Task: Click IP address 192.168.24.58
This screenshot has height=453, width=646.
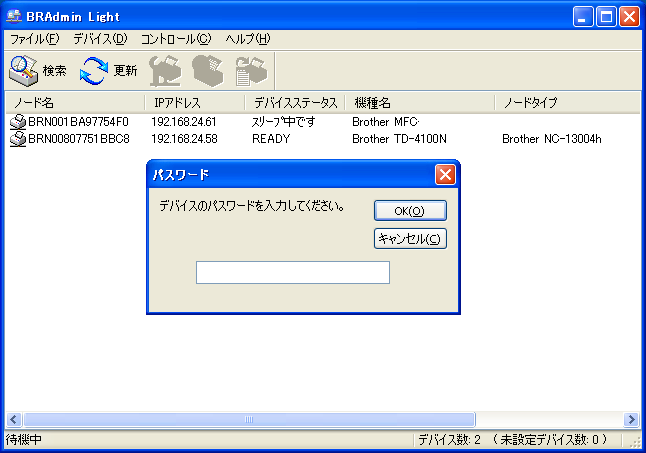Action: [184, 139]
